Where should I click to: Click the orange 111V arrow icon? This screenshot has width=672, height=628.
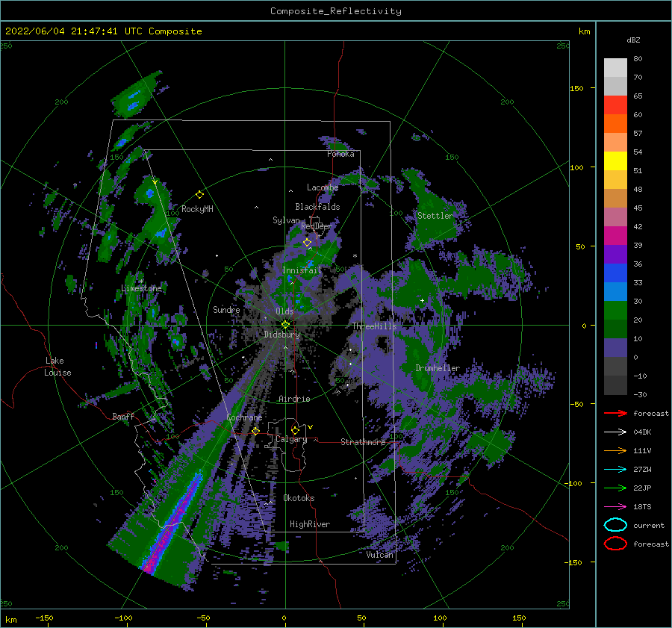[x=615, y=450]
